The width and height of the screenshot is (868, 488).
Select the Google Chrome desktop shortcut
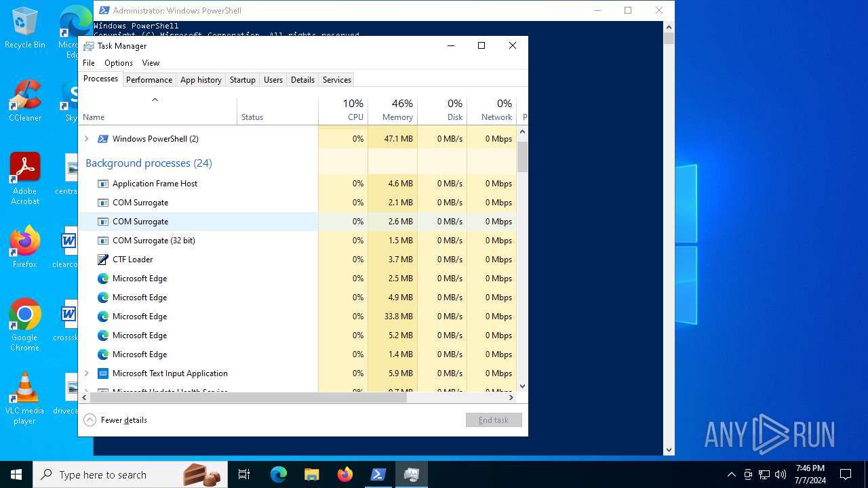coord(25,325)
